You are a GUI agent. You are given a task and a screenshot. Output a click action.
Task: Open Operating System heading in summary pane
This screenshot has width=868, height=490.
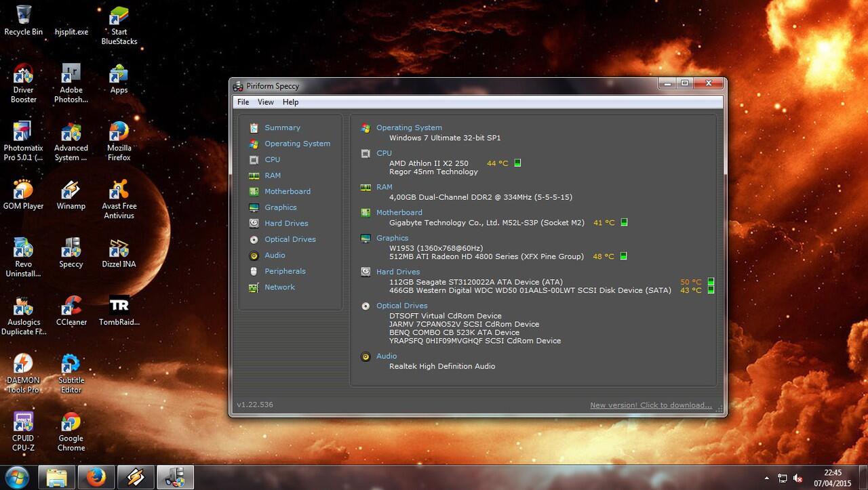[409, 127]
